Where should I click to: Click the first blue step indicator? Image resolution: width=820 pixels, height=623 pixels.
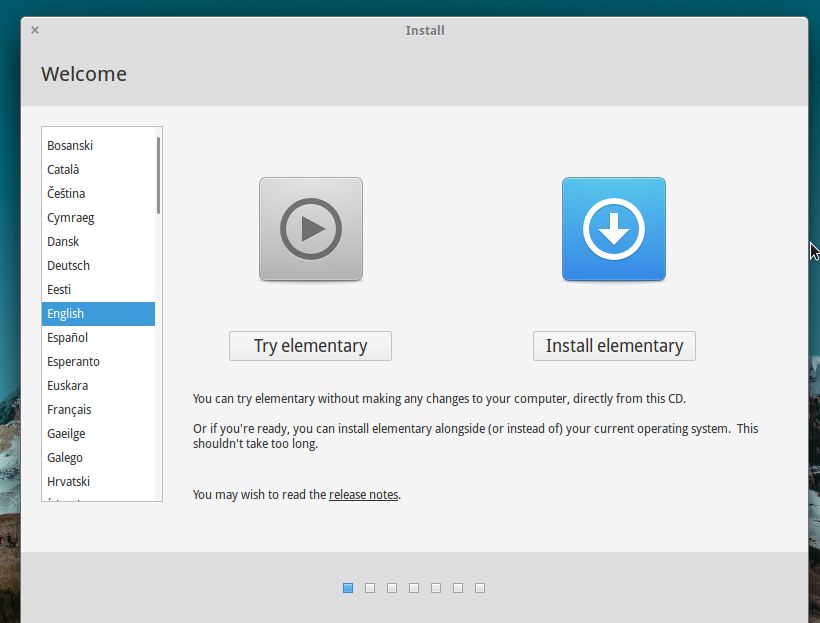(x=348, y=588)
